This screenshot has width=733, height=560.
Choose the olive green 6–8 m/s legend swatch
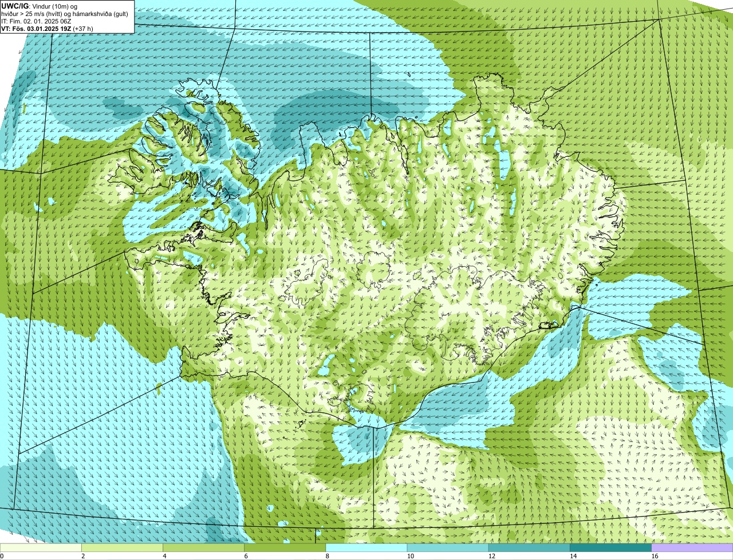pos(285,548)
